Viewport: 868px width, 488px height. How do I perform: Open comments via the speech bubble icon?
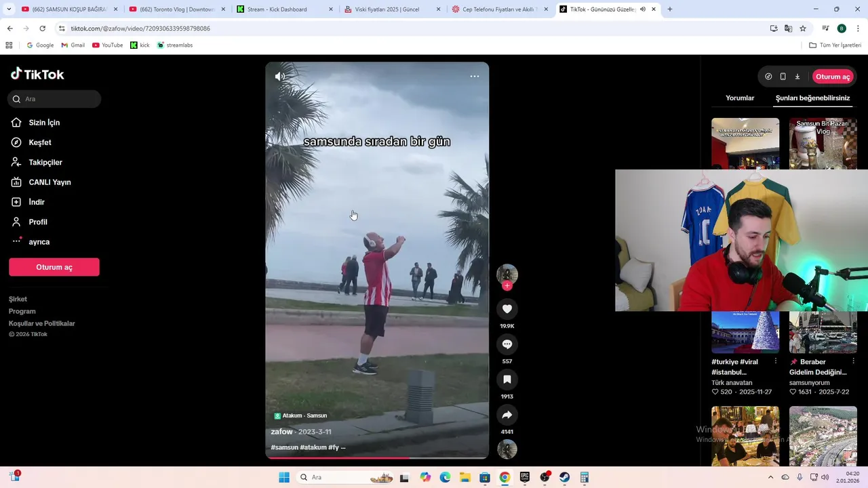pos(507,344)
